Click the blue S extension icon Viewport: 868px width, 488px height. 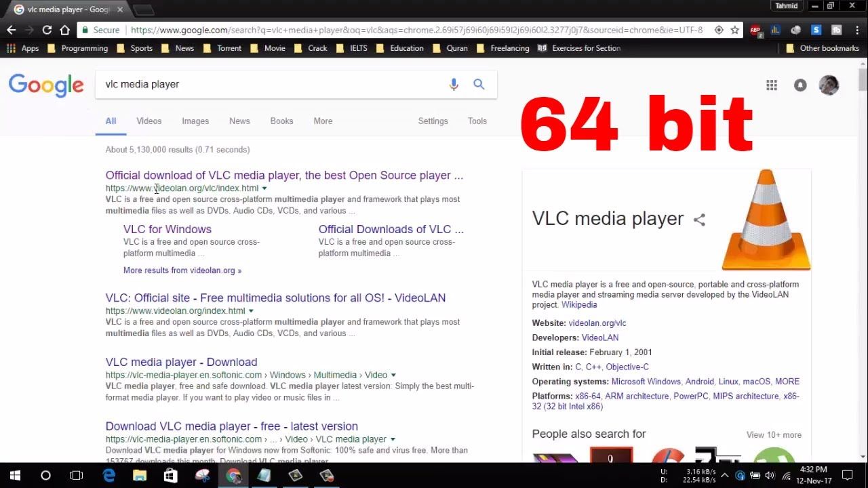click(x=816, y=30)
